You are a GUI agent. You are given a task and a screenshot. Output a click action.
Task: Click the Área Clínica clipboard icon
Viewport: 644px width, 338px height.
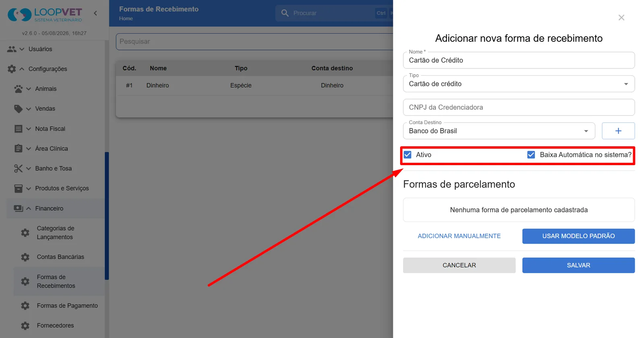pos(19,149)
